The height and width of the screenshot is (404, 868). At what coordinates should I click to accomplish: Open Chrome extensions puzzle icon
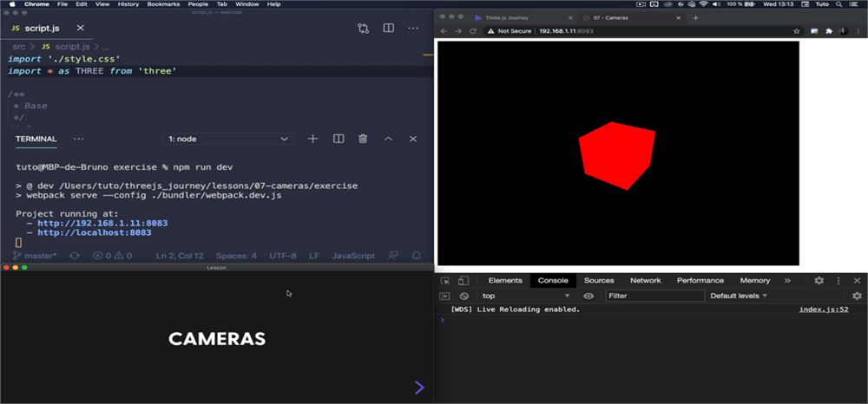829,31
